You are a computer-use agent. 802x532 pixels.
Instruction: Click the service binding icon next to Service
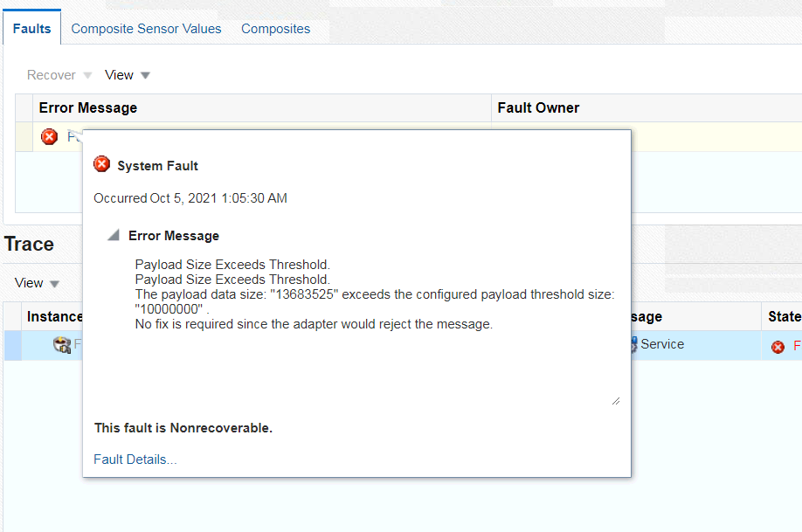[x=633, y=344]
